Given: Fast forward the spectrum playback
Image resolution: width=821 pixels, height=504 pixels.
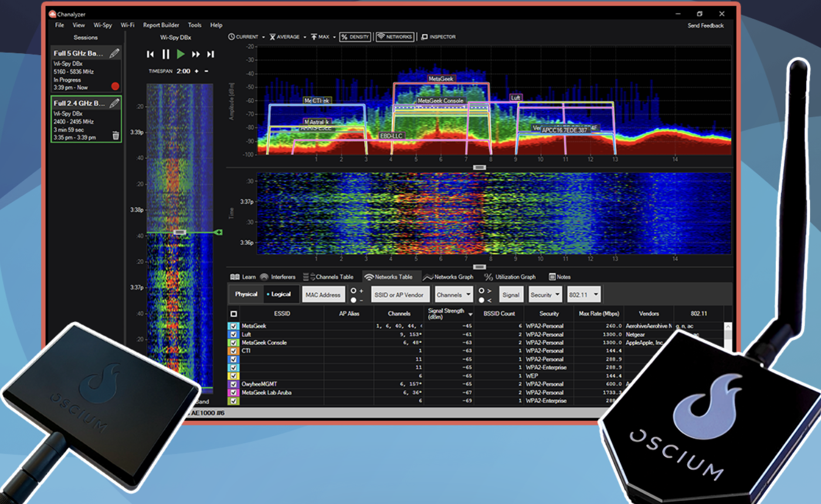Looking at the screenshot, I should coord(196,54).
